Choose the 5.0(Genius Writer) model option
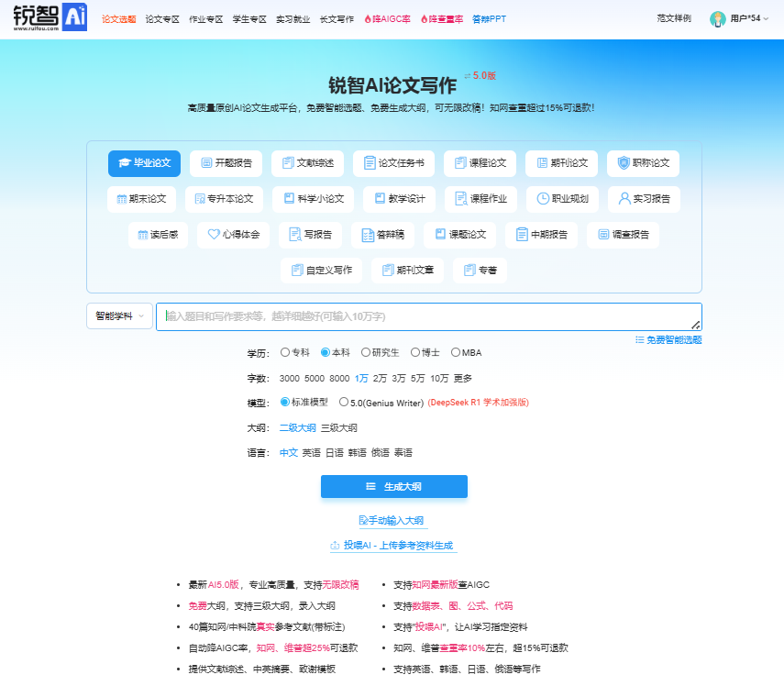Screen dimensions: 784x697 pyautogui.click(x=344, y=402)
